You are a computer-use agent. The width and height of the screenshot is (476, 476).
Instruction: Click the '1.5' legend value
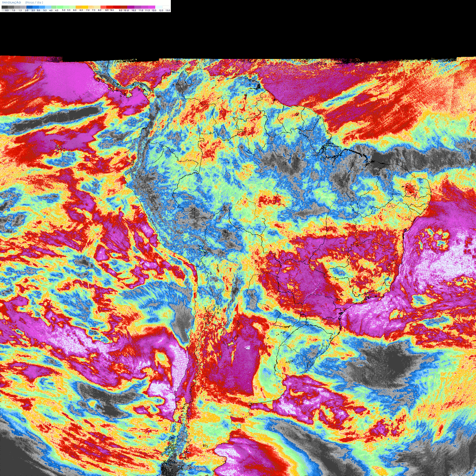pos(20,10)
